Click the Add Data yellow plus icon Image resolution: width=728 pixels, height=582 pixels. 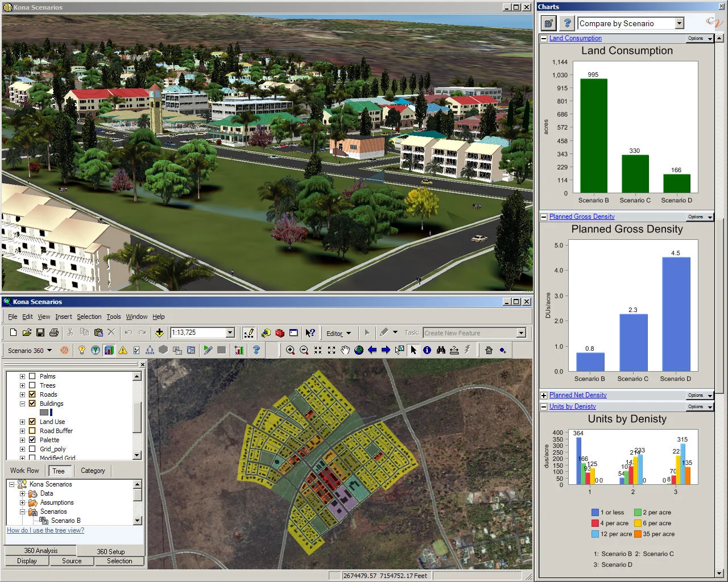tap(159, 332)
